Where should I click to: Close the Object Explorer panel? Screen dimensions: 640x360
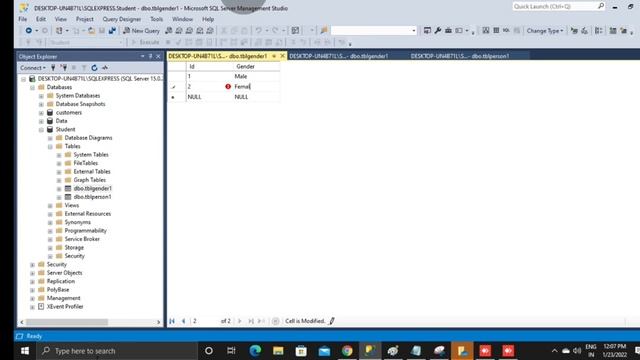coord(158,56)
